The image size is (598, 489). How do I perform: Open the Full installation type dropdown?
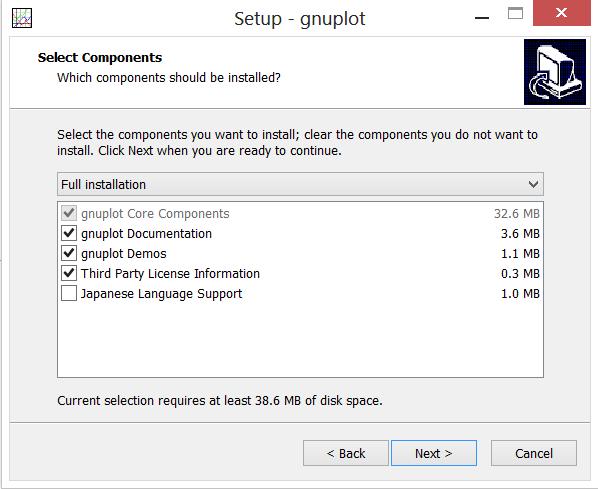point(300,184)
